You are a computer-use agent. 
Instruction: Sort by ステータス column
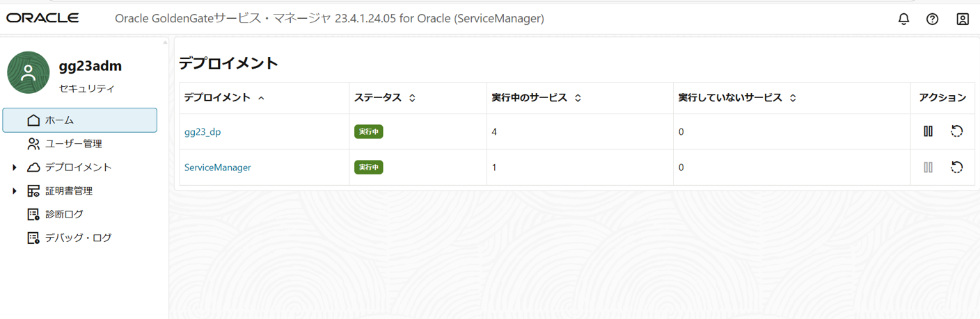pyautogui.click(x=412, y=98)
